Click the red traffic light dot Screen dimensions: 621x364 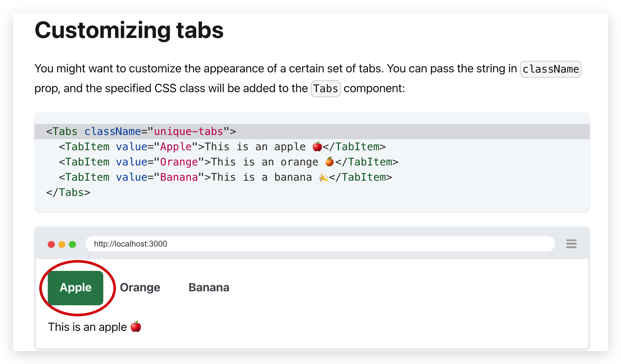pyautogui.click(x=51, y=244)
